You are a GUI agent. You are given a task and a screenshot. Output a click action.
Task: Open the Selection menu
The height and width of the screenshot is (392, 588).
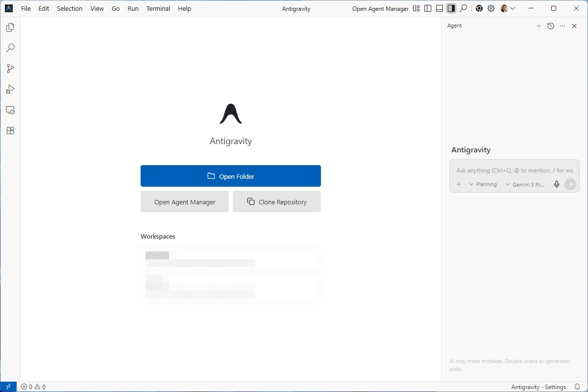(69, 8)
